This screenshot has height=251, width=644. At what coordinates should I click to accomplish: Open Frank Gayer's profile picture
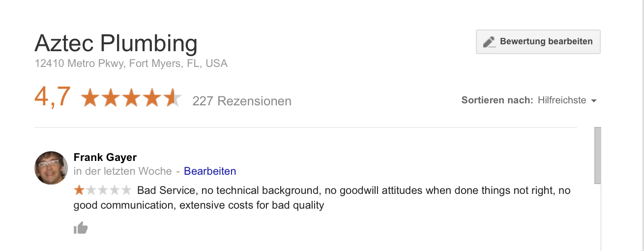click(x=51, y=168)
